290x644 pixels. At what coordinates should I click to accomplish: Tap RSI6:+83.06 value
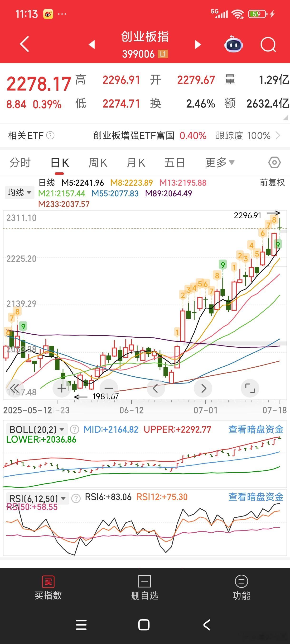point(108,497)
